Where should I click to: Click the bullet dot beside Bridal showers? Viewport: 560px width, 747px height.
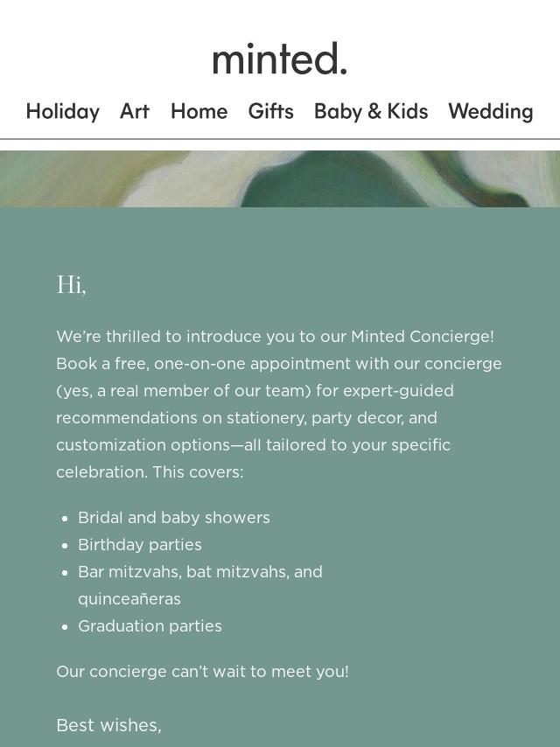pos(65,519)
